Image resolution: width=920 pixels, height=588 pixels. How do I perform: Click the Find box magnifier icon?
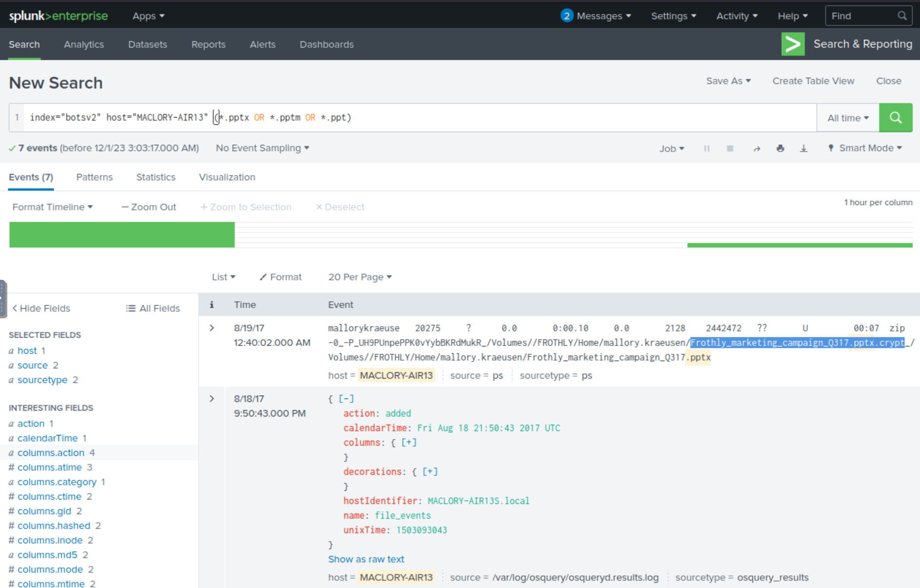click(902, 16)
